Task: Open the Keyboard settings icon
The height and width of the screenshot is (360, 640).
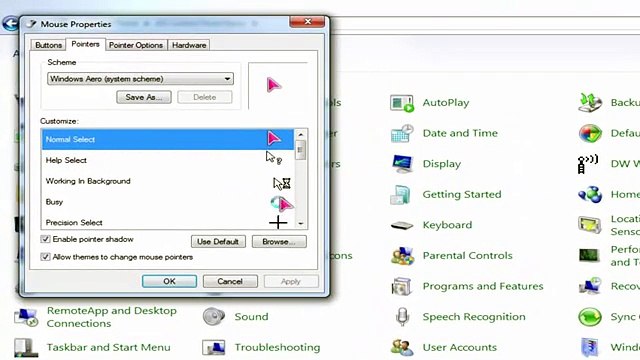Action: (402, 225)
